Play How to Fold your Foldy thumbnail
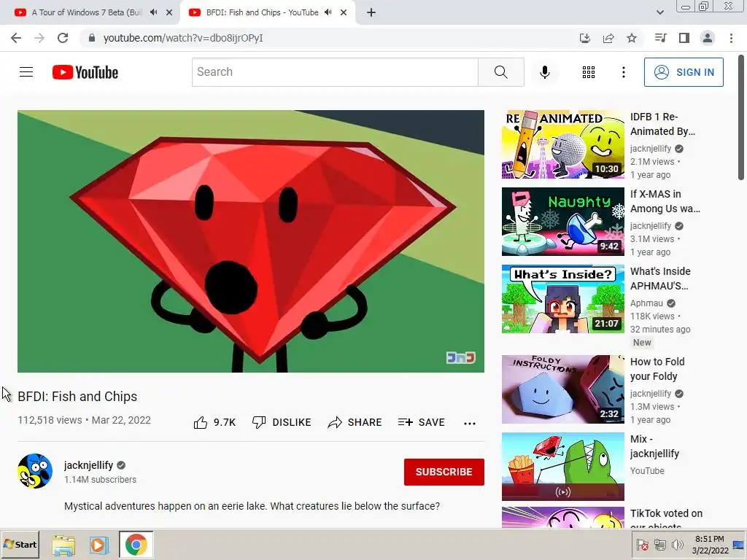The height and width of the screenshot is (560, 747). coord(562,389)
